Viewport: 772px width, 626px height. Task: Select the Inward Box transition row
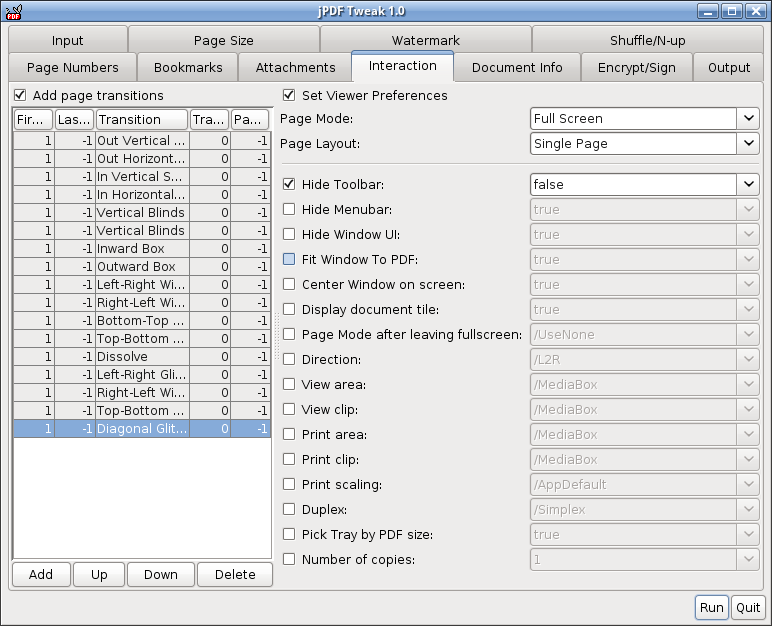tap(142, 249)
